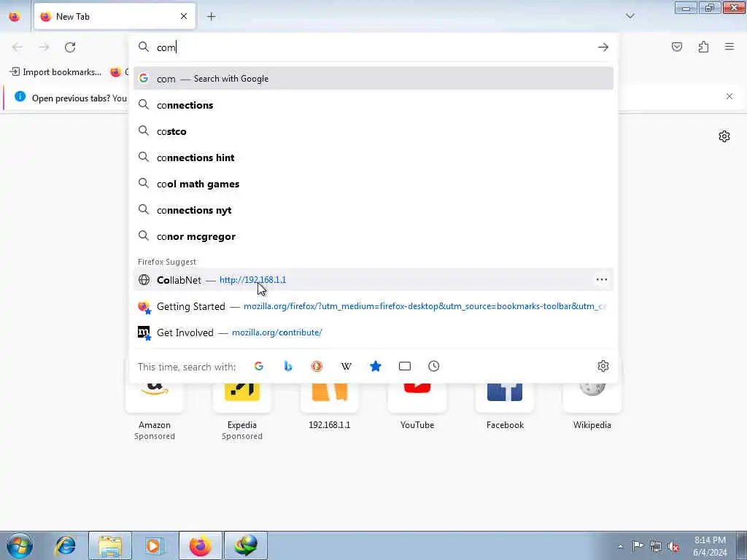747x560 pixels.
Task: Open search settings gear in dropdown
Action: pos(603,366)
